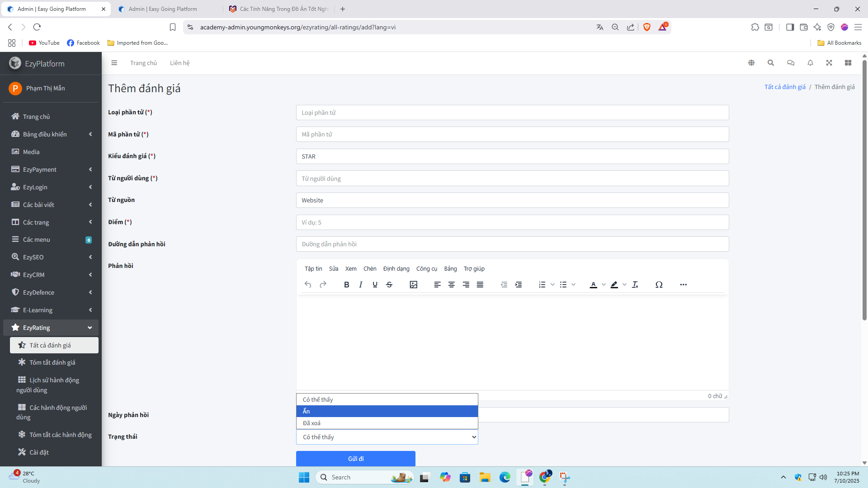Click the Gửi đi submit button

[x=356, y=458]
